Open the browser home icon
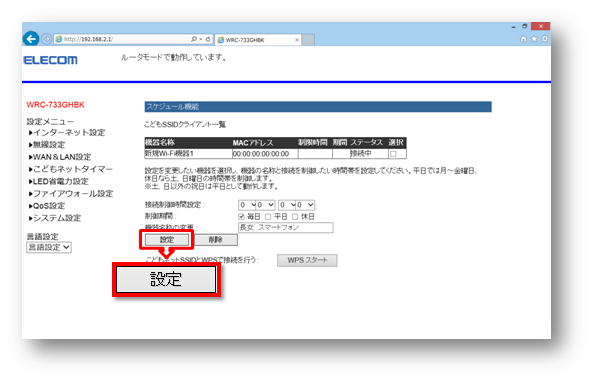Screen dimensions: 593x381 click(523, 39)
